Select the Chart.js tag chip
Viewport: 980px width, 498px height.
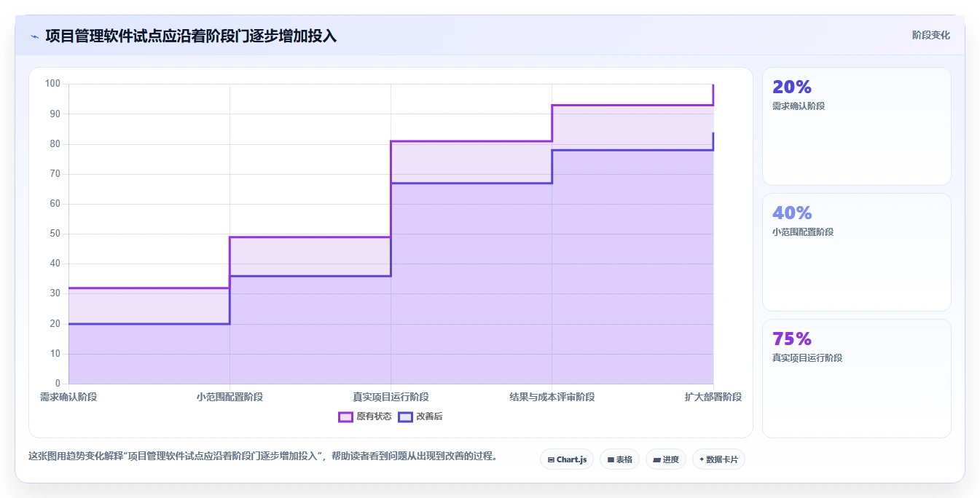tap(567, 459)
